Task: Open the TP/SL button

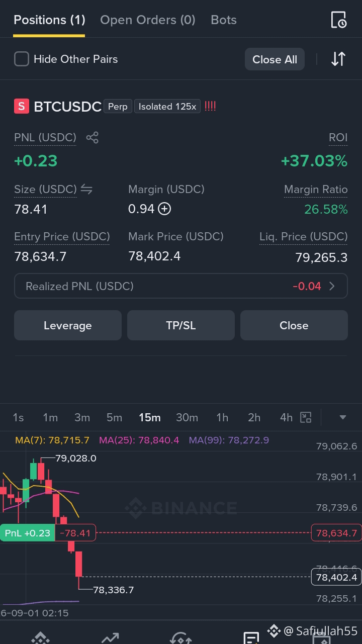Action: pyautogui.click(x=181, y=325)
